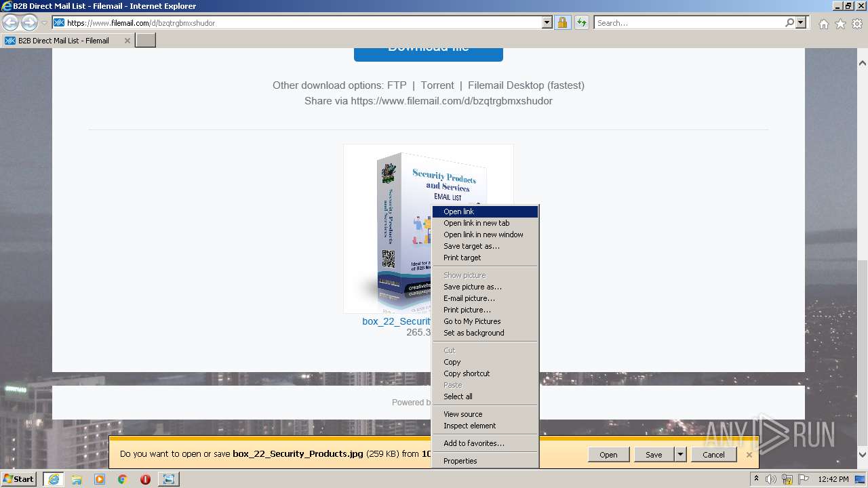This screenshot has width=868, height=488.
Task: Open Windows Explorer folder taskbar icon
Action: [x=77, y=479]
